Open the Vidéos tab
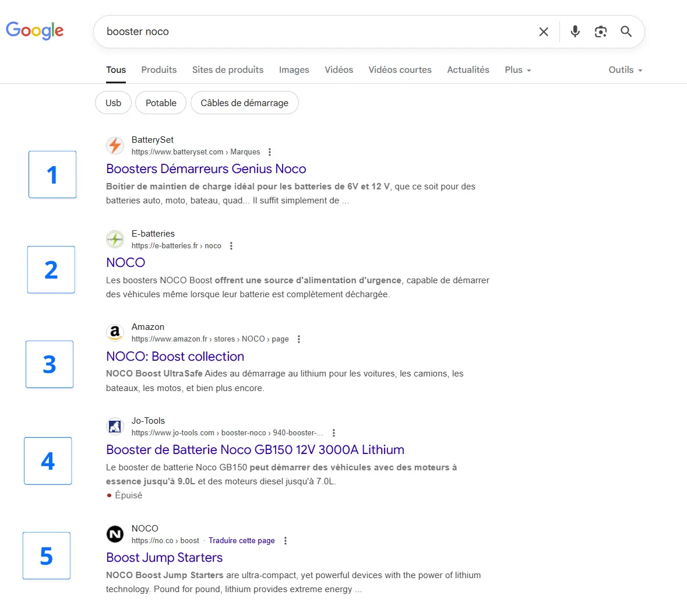The image size is (687, 616). (339, 70)
